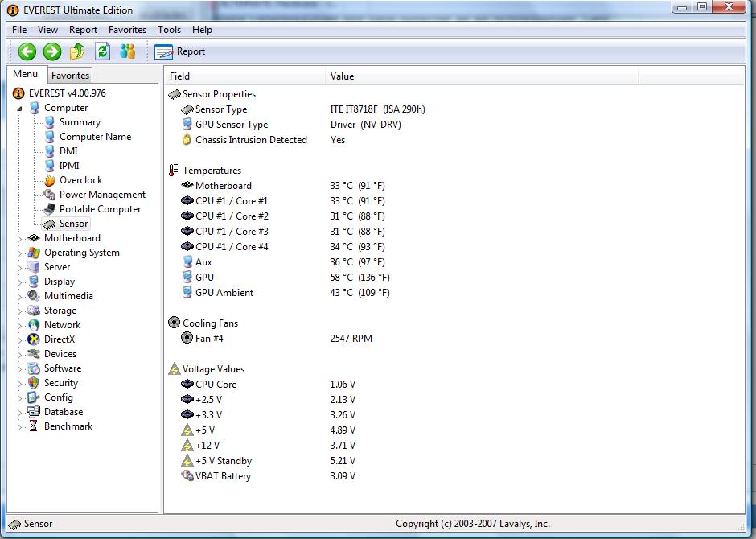Image resolution: width=756 pixels, height=539 pixels.
Task: Select the IPMI icon in tree
Action: point(50,166)
